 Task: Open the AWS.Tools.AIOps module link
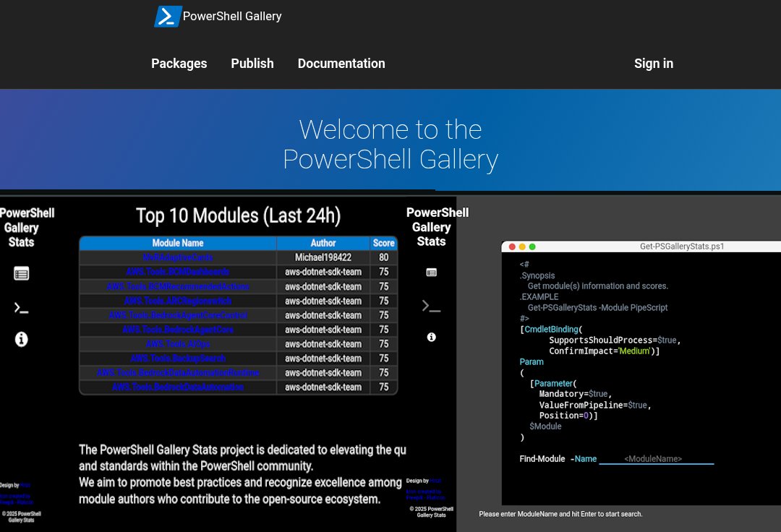pos(178,344)
